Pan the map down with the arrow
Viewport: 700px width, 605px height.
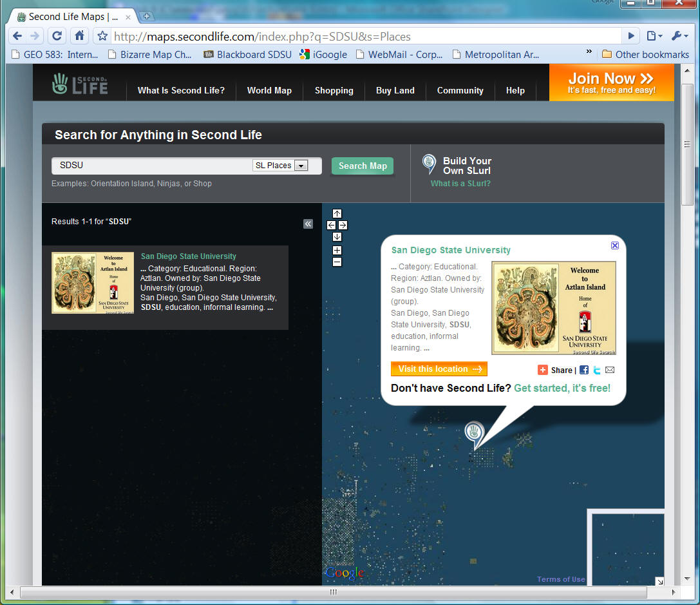pos(337,237)
